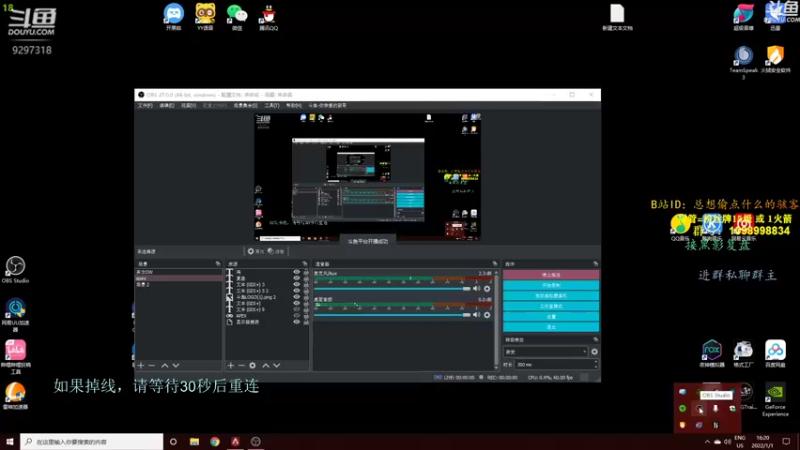Show hidden system tray icons chevron
This screenshot has width=800, height=450.
point(707,442)
